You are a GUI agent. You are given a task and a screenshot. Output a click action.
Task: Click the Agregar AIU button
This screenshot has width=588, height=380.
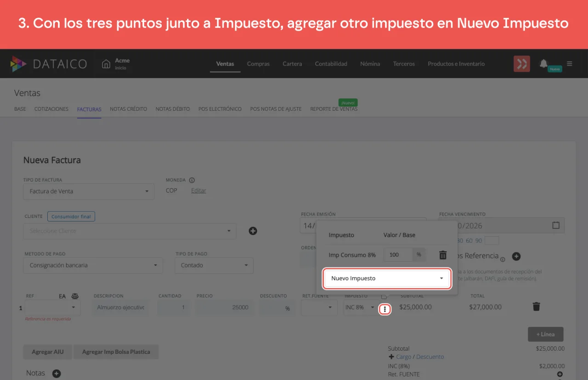(x=48, y=352)
